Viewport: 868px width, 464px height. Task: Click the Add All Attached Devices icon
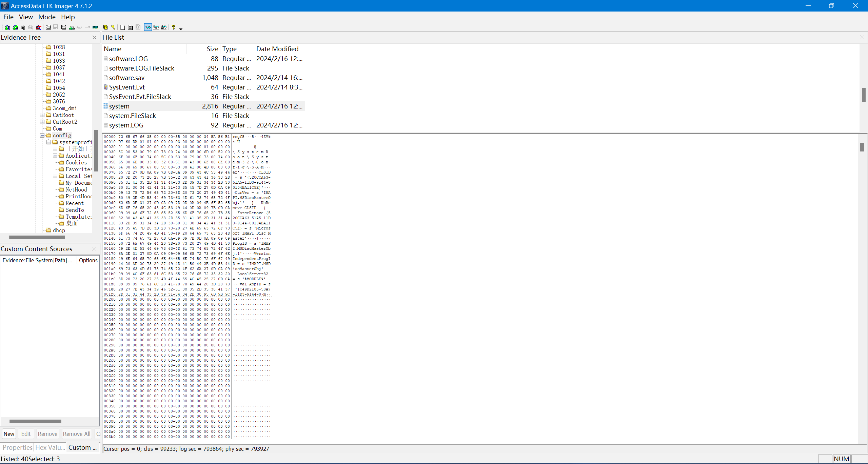[15, 27]
